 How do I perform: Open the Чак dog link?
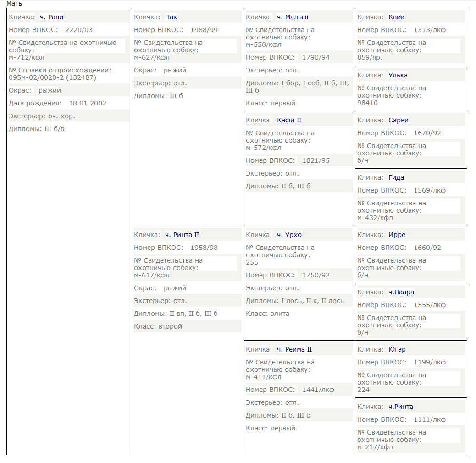click(x=171, y=17)
